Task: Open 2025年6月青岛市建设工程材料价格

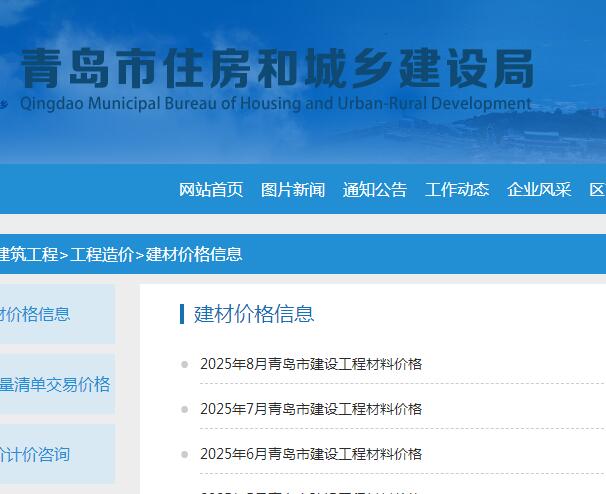Action: coord(311,454)
